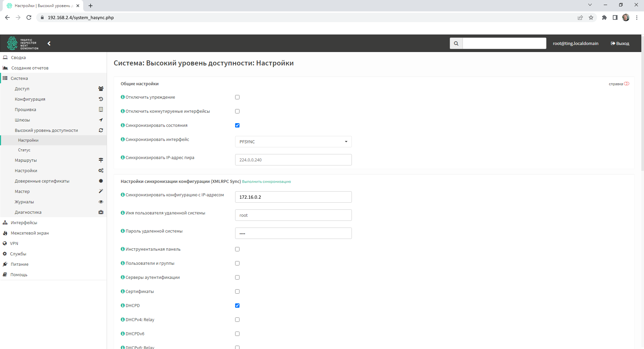Toggle the справка help switch
The height and width of the screenshot is (349, 644).
pyautogui.click(x=626, y=84)
